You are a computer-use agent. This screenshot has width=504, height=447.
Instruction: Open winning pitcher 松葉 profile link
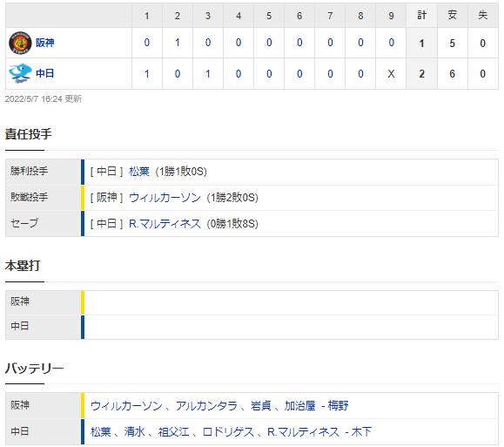pos(139,171)
